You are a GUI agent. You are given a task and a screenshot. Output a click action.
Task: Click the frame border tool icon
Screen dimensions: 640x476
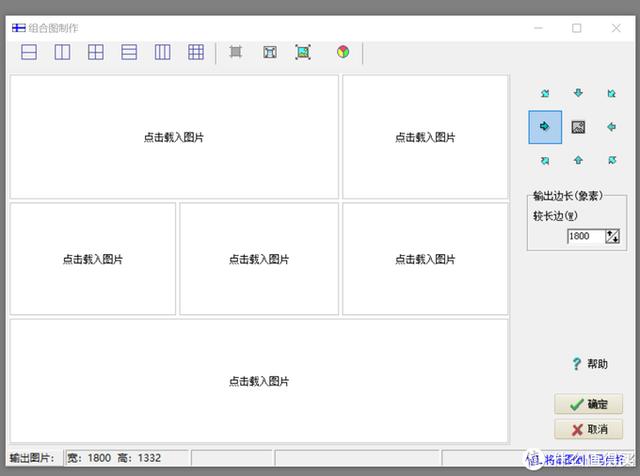pyautogui.click(x=236, y=52)
